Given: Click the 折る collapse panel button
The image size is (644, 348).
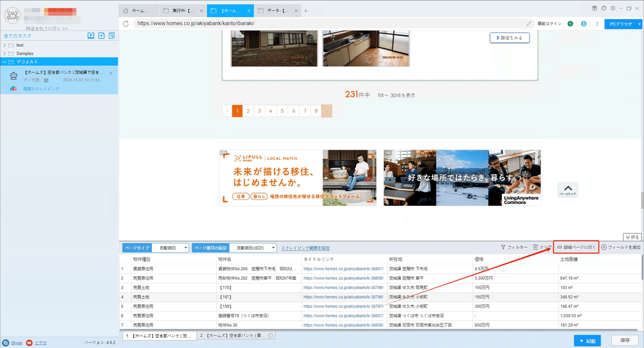Looking at the screenshot, I should pos(633,237).
